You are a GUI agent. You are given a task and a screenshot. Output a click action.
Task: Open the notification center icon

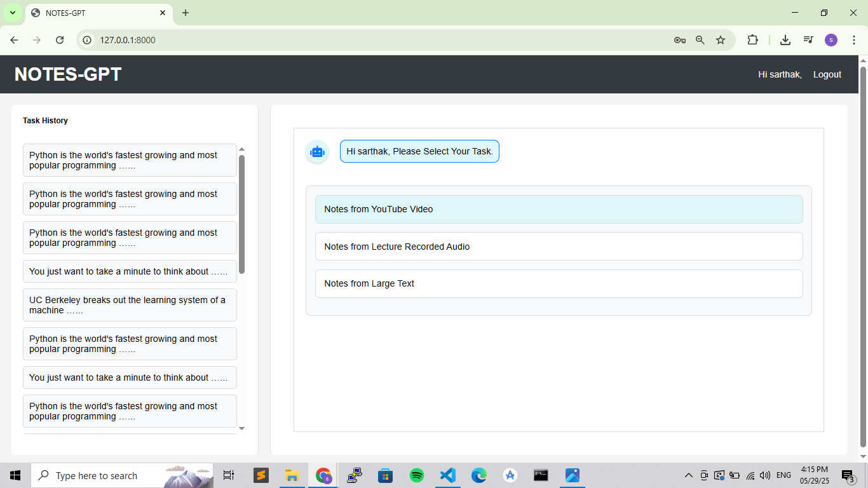point(848,476)
